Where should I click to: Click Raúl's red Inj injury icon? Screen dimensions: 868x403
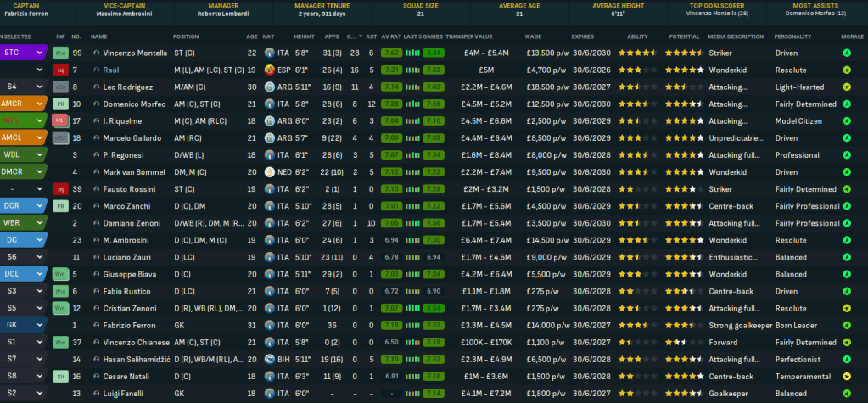(60, 70)
